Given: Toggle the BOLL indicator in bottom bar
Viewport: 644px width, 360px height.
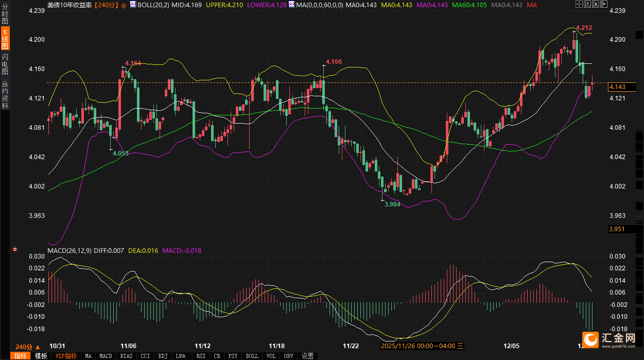Looking at the screenshot, I should pyautogui.click(x=252, y=356).
